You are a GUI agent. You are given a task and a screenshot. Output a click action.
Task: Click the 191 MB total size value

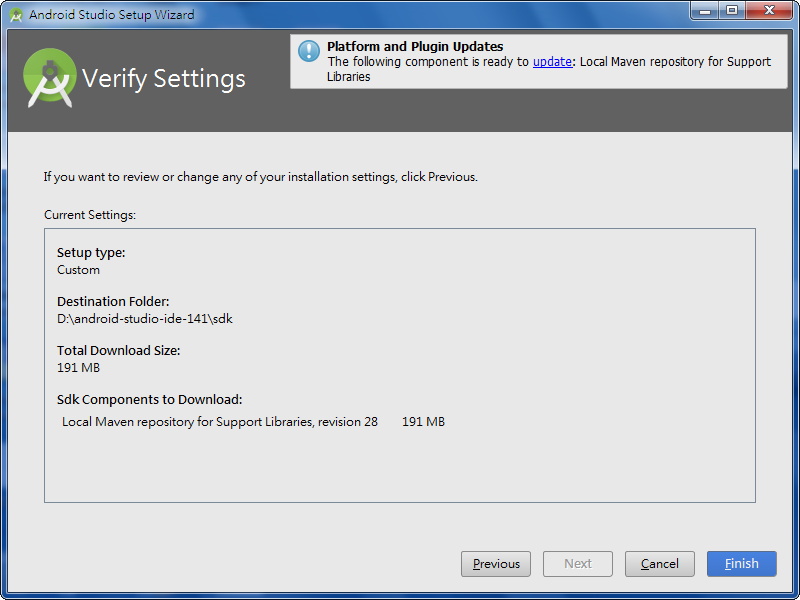point(78,368)
